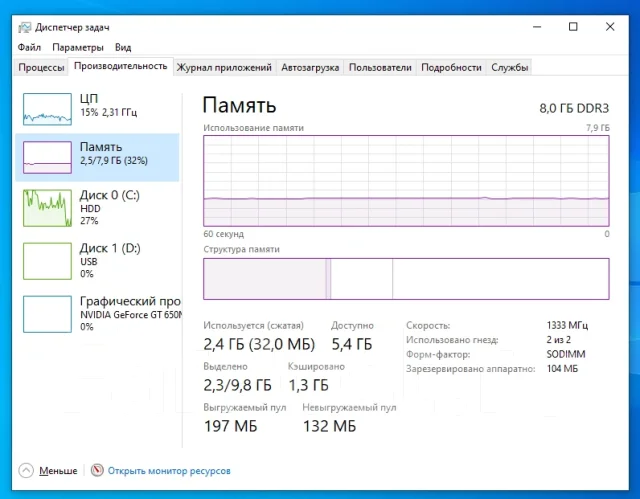Click the 1333 МГц speed value
The height and width of the screenshot is (499, 640).
click(x=567, y=325)
